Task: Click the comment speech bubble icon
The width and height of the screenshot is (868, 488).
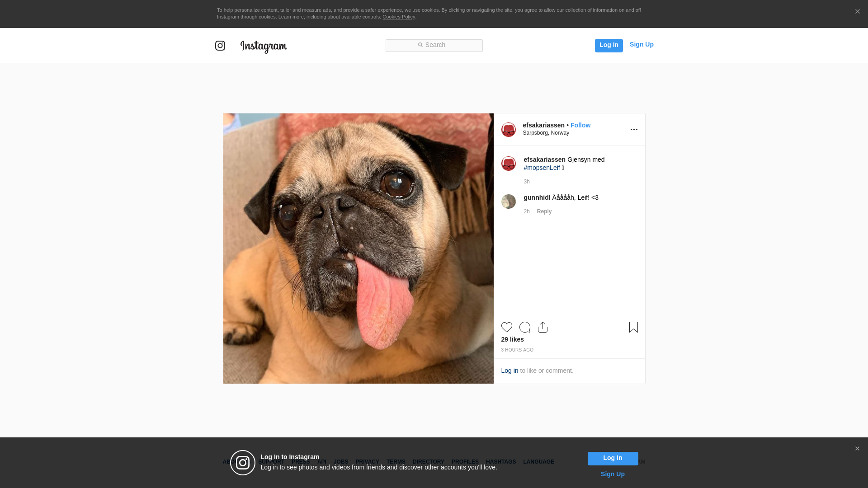Action: tap(525, 327)
